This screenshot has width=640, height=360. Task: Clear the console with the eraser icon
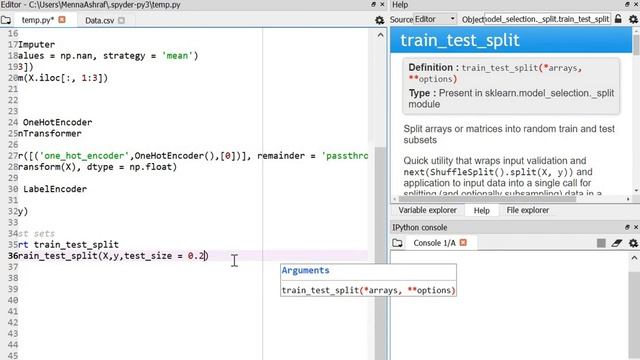617,243
